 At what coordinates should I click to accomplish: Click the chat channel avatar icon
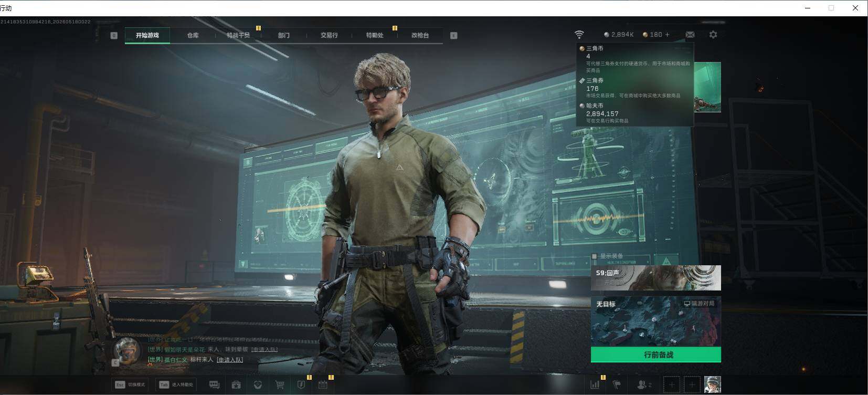(127, 350)
